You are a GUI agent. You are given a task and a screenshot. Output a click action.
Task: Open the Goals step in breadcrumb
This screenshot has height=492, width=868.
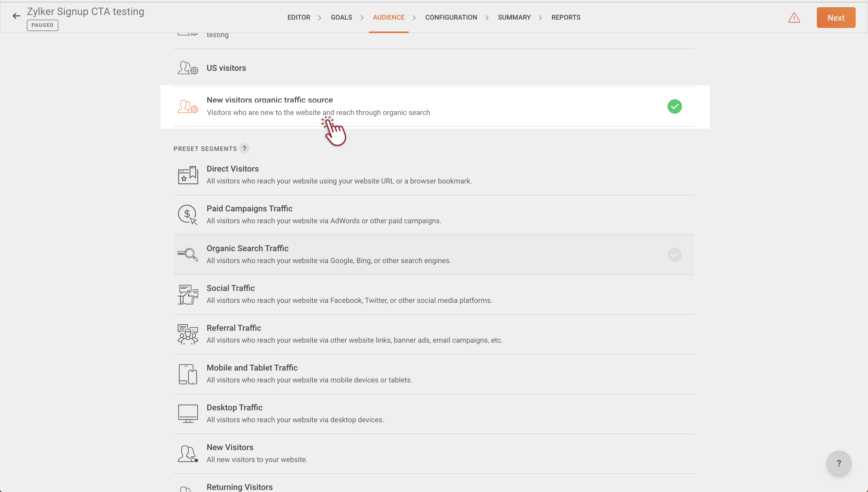pyautogui.click(x=341, y=17)
